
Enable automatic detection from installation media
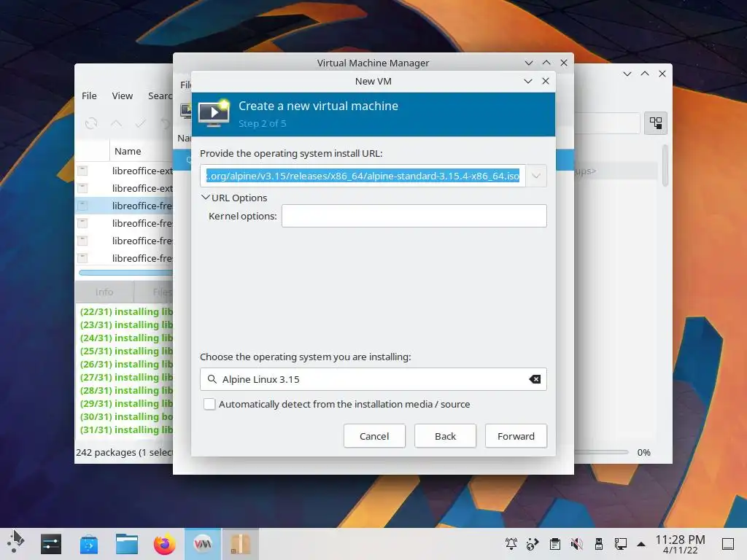(x=209, y=404)
